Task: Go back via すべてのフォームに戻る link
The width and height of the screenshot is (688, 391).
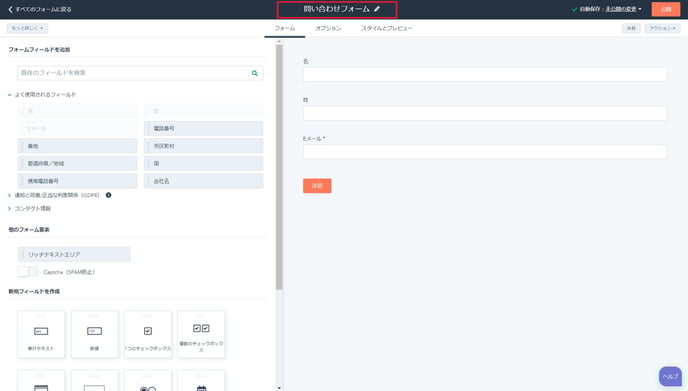Action: (43, 9)
